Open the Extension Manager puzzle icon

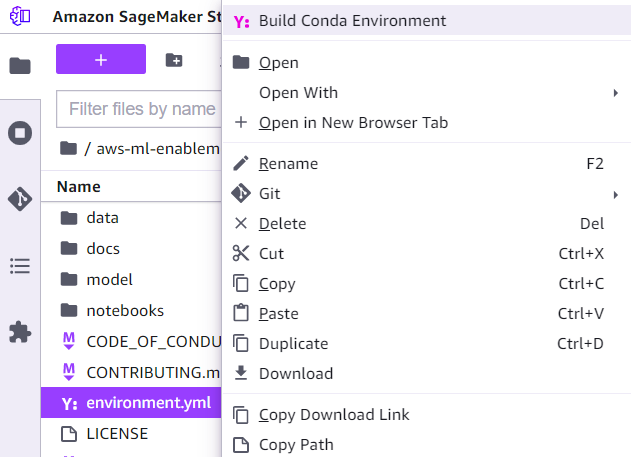click(20, 332)
